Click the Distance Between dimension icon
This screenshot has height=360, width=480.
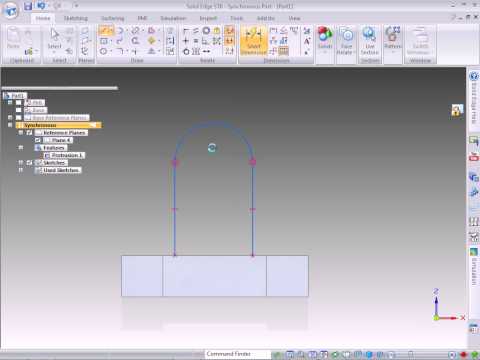[x=273, y=31]
